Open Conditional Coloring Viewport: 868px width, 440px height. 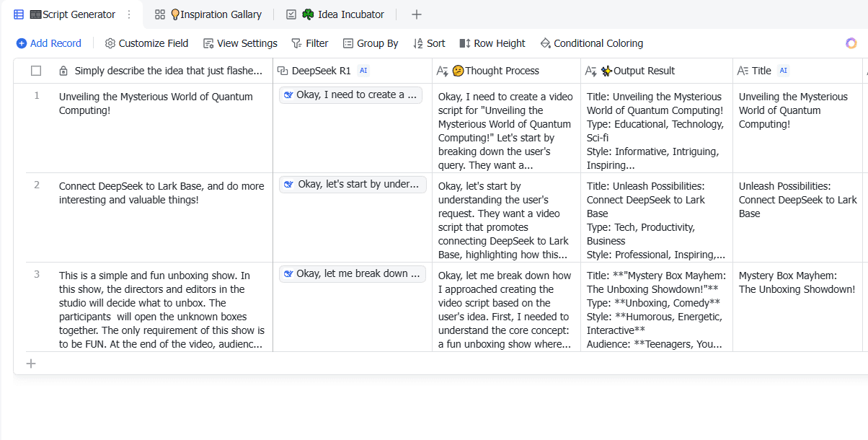(x=591, y=43)
